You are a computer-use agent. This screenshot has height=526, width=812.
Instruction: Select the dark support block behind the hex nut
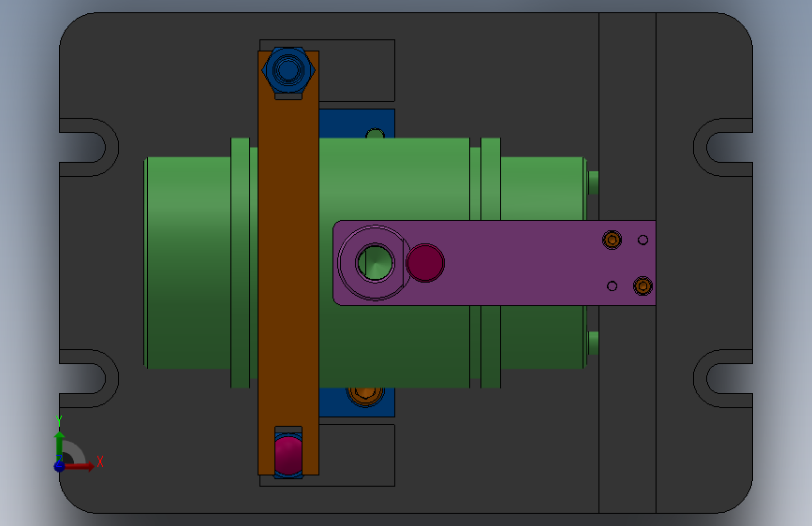pyautogui.click(x=357, y=70)
